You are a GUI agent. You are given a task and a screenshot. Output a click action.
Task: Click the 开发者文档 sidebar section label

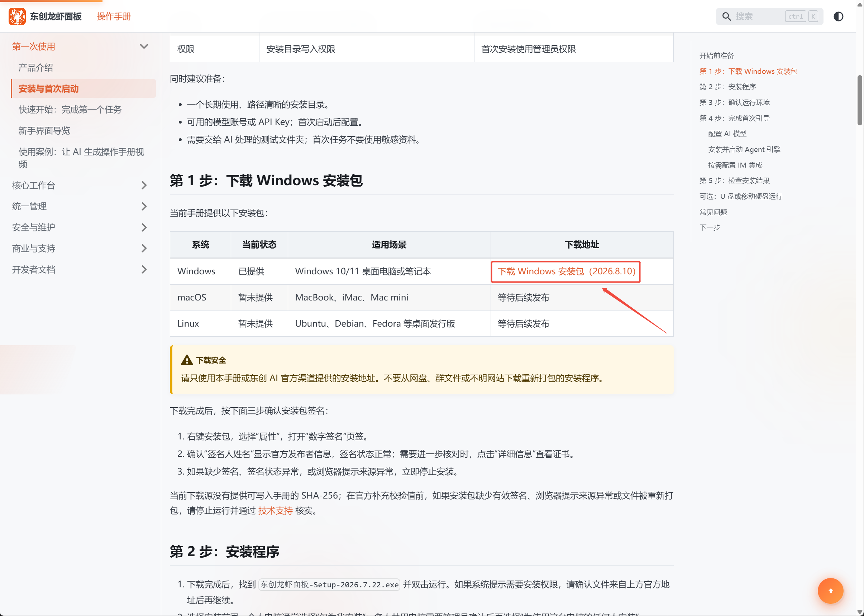coord(33,269)
